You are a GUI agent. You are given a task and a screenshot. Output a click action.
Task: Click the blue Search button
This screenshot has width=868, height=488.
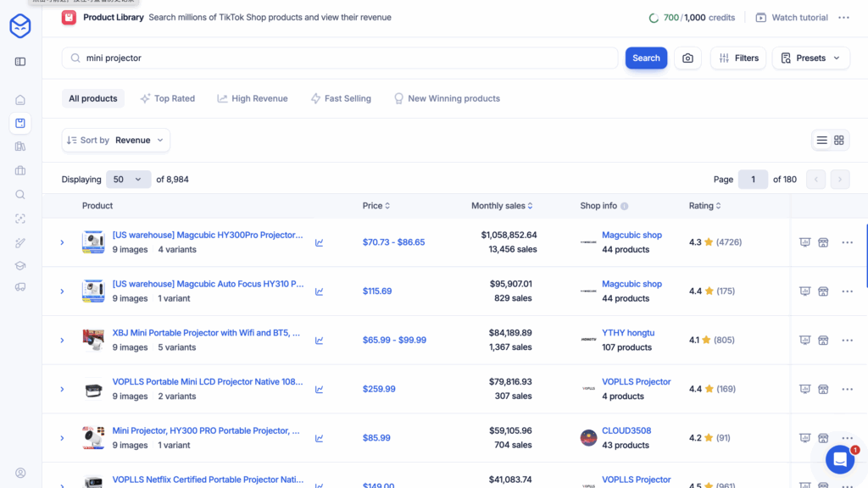646,58
